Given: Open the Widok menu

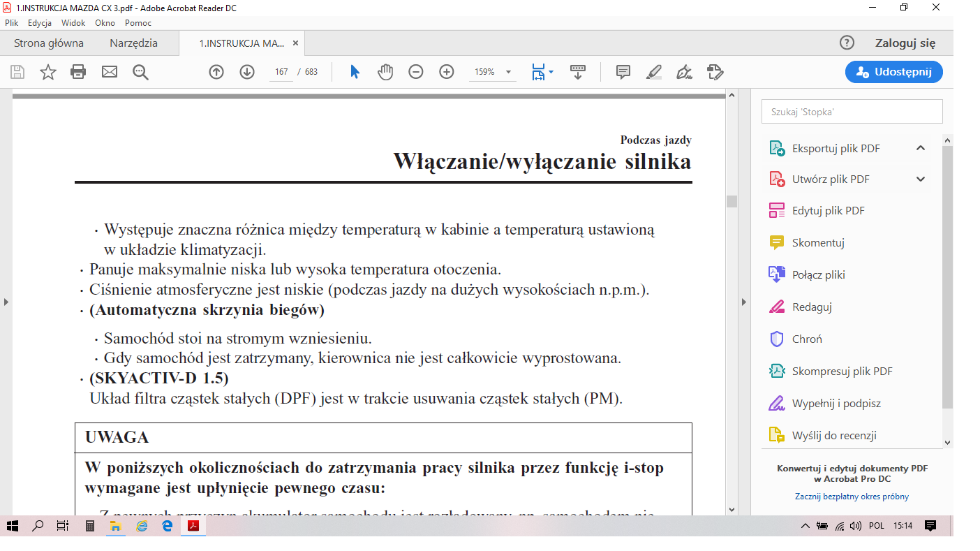Looking at the screenshot, I should point(73,23).
